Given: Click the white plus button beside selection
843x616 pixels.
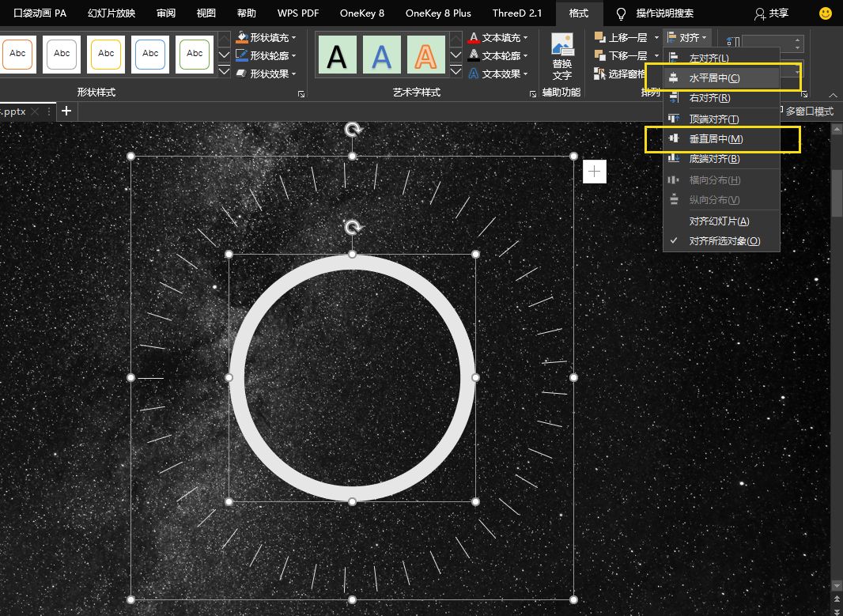Looking at the screenshot, I should click(x=594, y=172).
